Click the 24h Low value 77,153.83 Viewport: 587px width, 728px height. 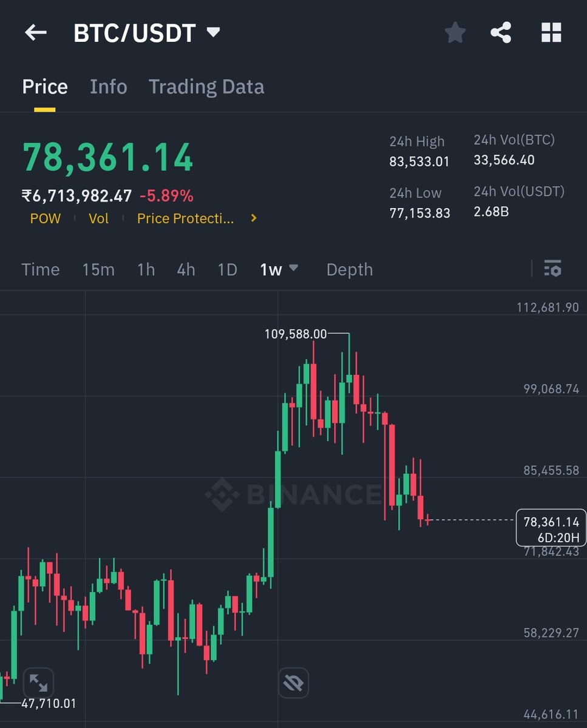pos(420,213)
